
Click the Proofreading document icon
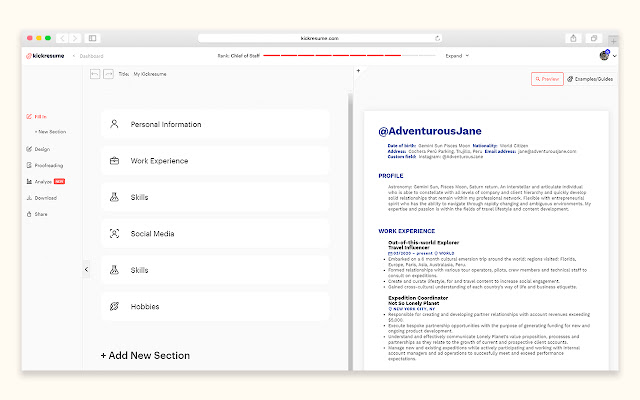tap(29, 165)
